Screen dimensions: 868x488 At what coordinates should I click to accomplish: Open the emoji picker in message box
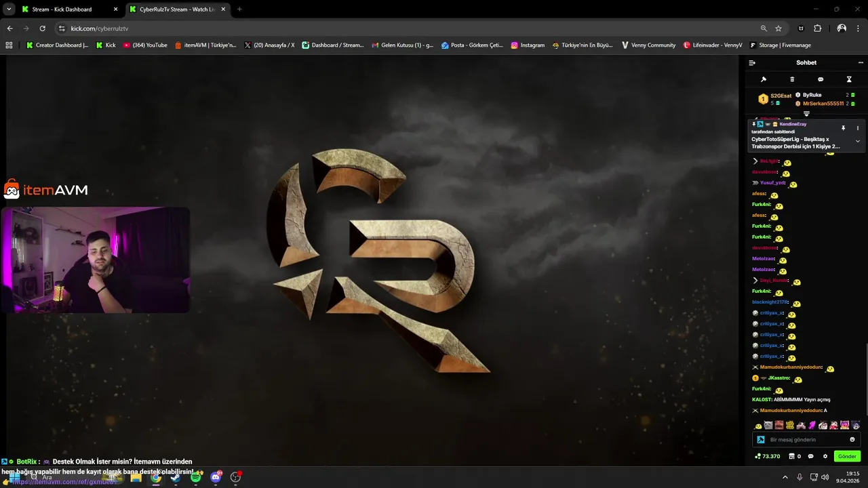852,439
